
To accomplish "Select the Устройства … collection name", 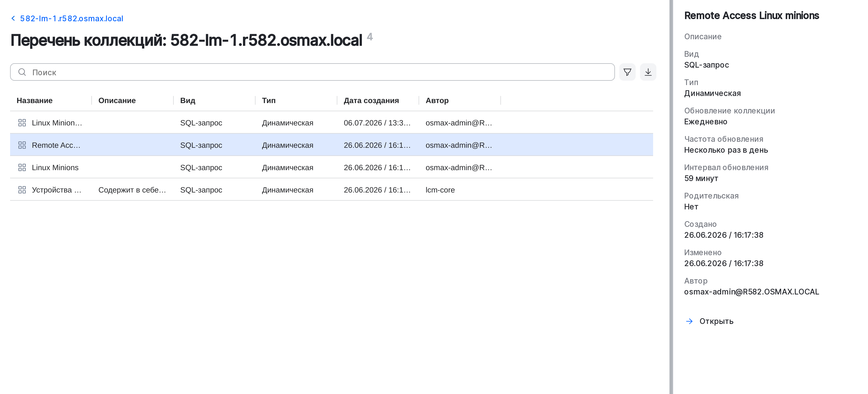I will click(57, 190).
